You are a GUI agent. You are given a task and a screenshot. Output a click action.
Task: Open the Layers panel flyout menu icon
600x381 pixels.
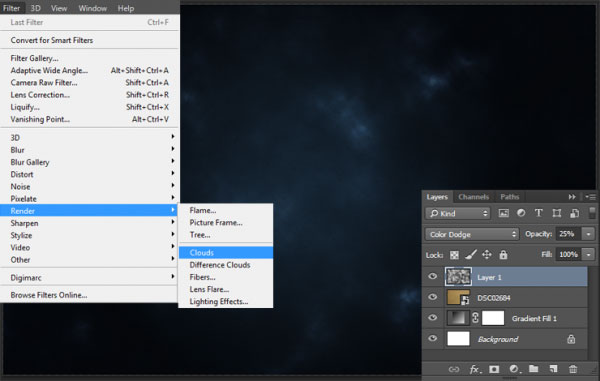tap(590, 197)
